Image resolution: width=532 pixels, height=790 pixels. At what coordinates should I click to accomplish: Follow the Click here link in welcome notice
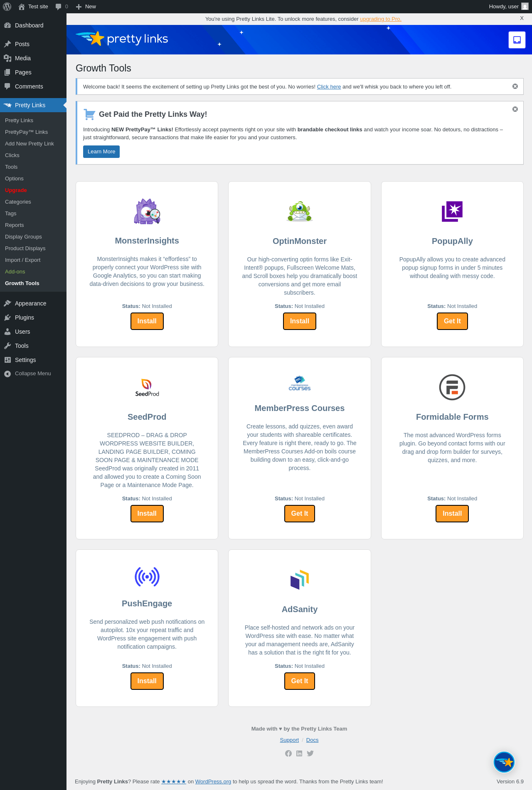click(329, 87)
